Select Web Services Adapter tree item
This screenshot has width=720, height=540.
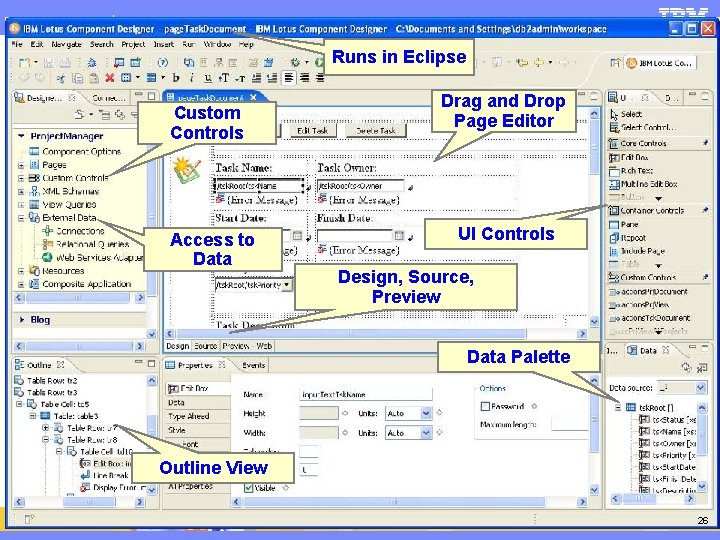[x=93, y=258]
